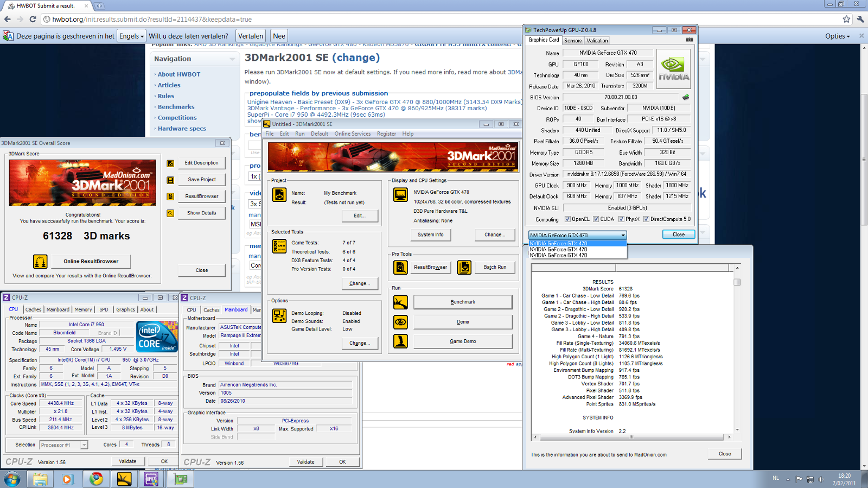Toggle the DirectCompute 5.0 checkbox
Viewport: 868px width, 488px height.
click(x=646, y=219)
